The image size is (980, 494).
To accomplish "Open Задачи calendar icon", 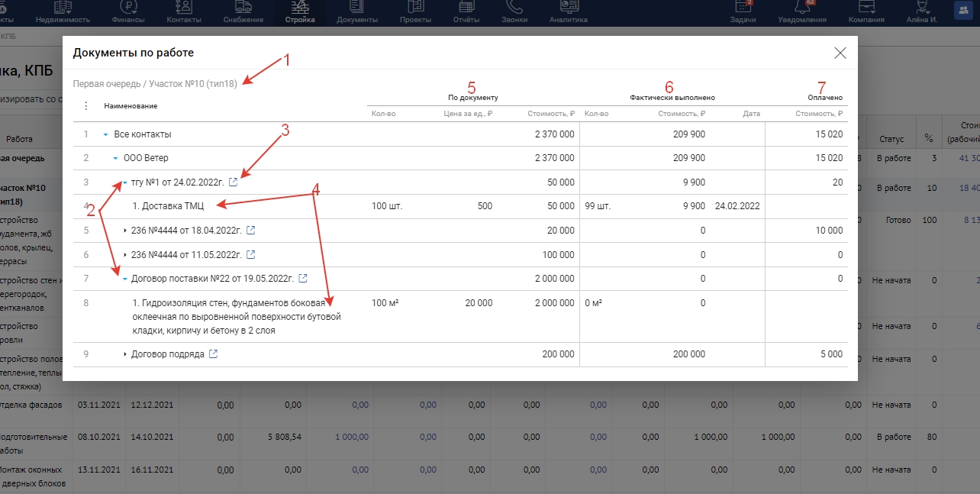I will (x=743, y=8).
